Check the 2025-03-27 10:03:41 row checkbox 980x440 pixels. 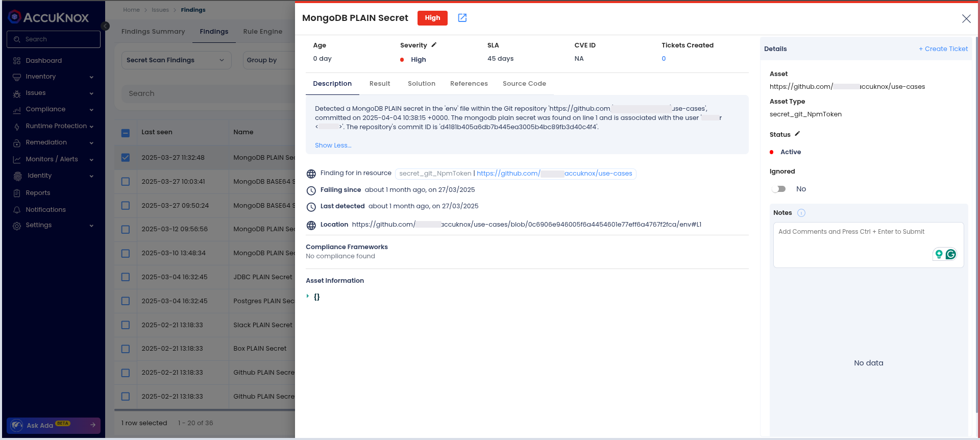126,182
